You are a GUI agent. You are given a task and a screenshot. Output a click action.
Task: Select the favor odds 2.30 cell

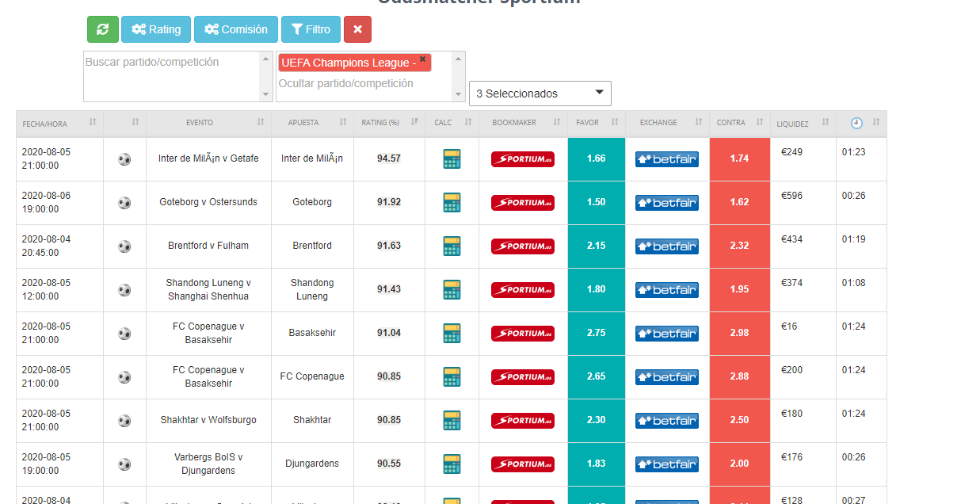597,421
